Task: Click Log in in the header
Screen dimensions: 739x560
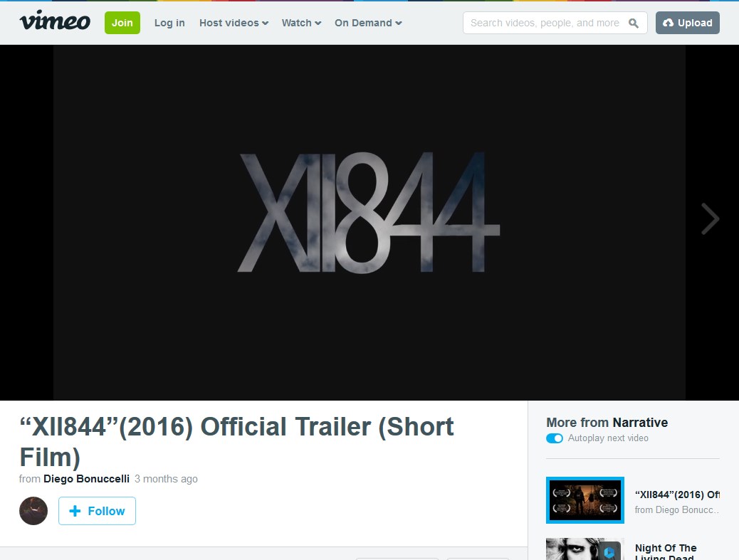Action: pos(169,23)
